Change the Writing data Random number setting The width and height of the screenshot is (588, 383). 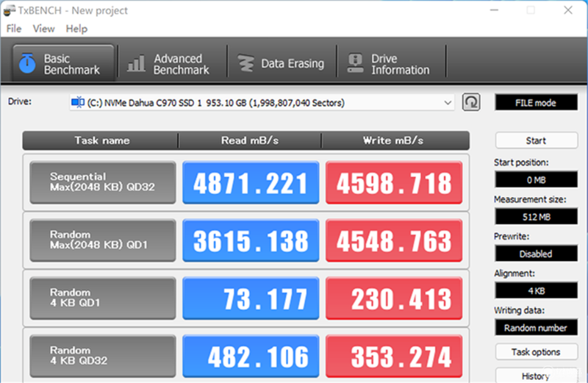[x=536, y=327]
